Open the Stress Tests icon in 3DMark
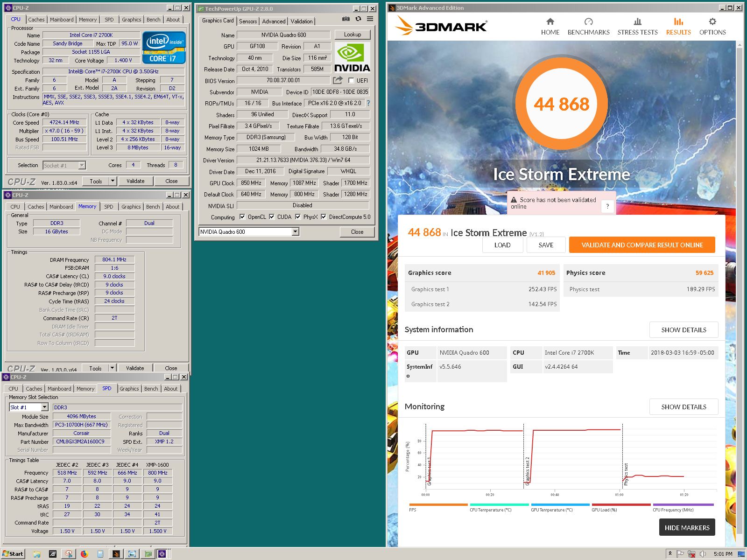 [637, 21]
